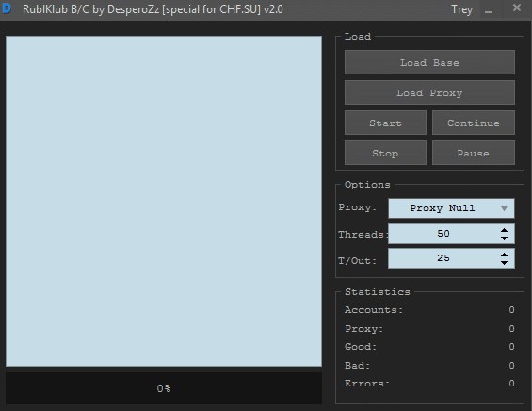The height and width of the screenshot is (411, 532).
Task: Click the blue D app icon
Action: click(x=7, y=8)
